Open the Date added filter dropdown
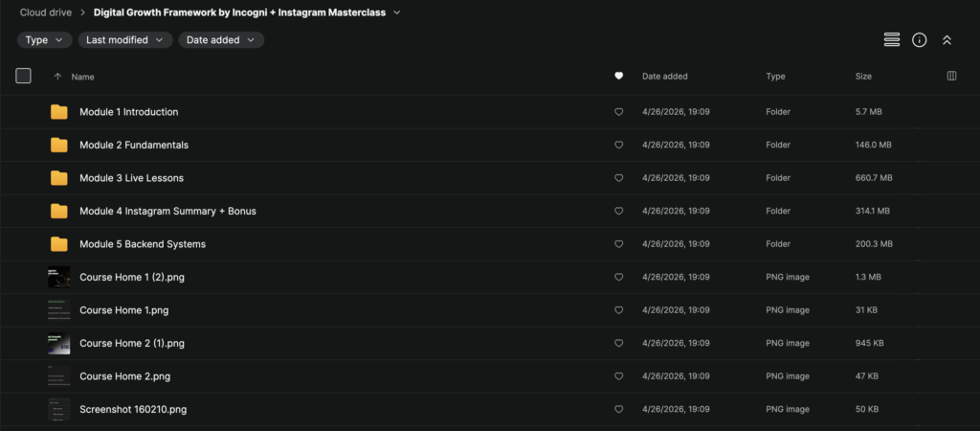 [221, 40]
